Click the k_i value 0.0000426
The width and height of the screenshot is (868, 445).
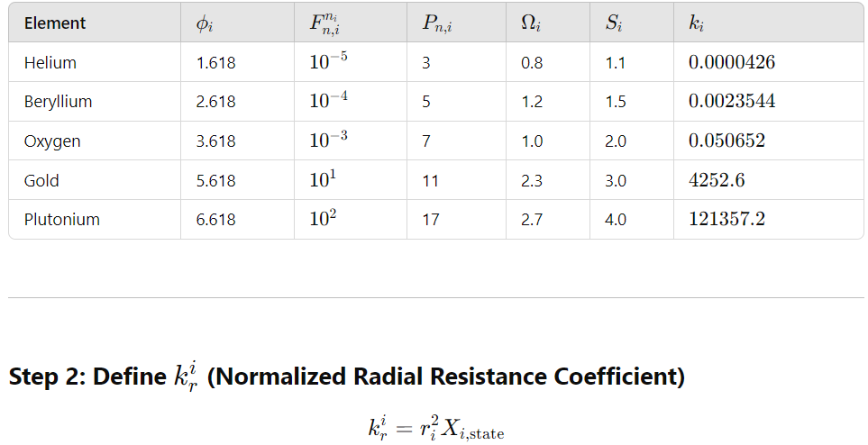(732, 62)
